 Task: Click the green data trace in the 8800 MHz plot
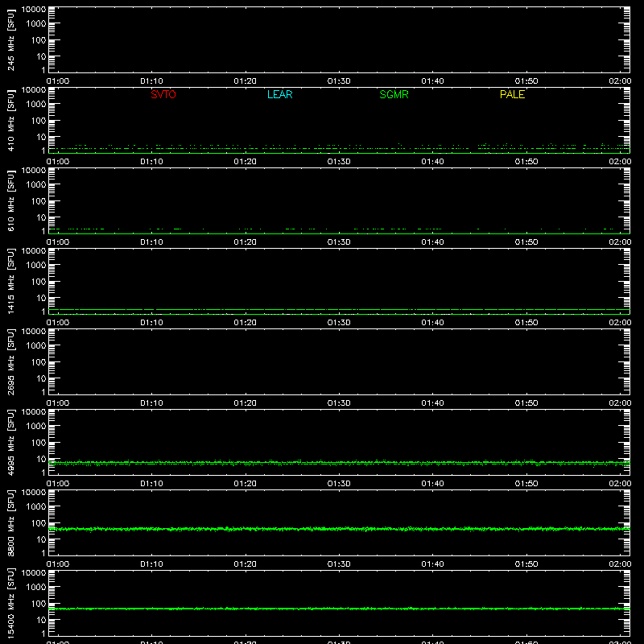[x=339, y=529]
